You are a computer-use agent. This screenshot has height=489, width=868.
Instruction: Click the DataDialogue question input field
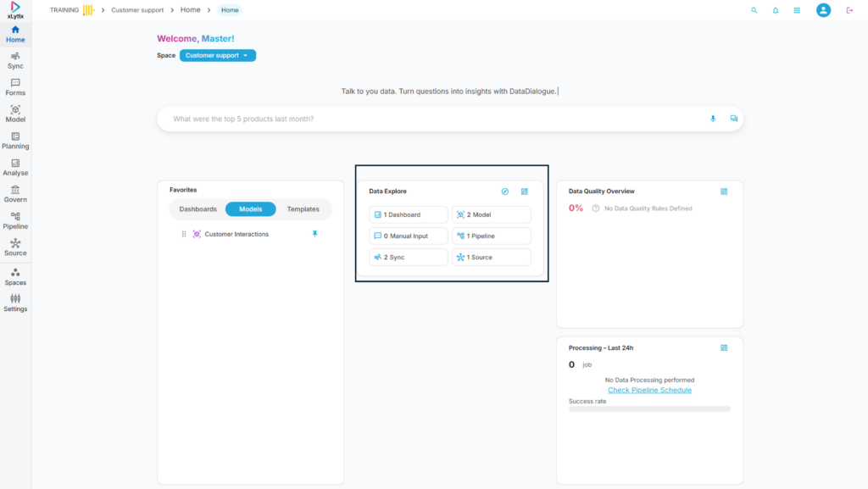click(432, 119)
